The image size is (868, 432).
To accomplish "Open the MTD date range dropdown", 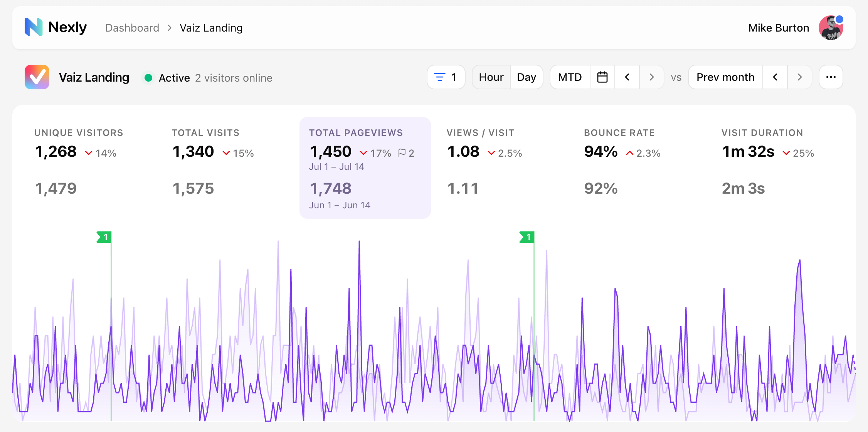I will click(570, 77).
